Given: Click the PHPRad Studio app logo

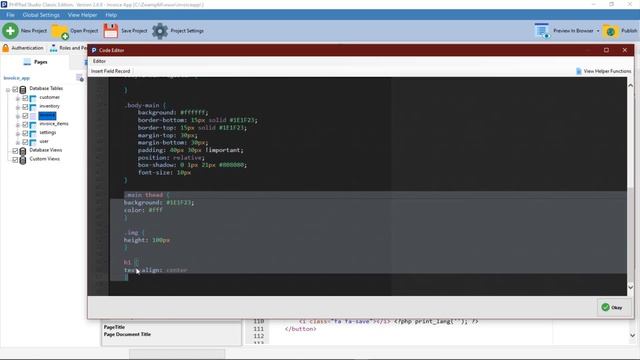Looking at the screenshot, I should coord(4,4).
